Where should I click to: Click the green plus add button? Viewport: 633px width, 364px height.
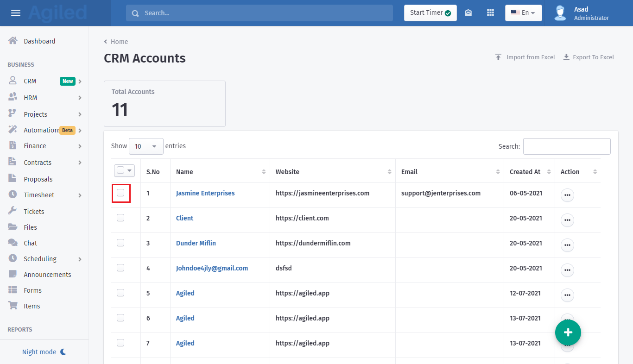coord(568,333)
